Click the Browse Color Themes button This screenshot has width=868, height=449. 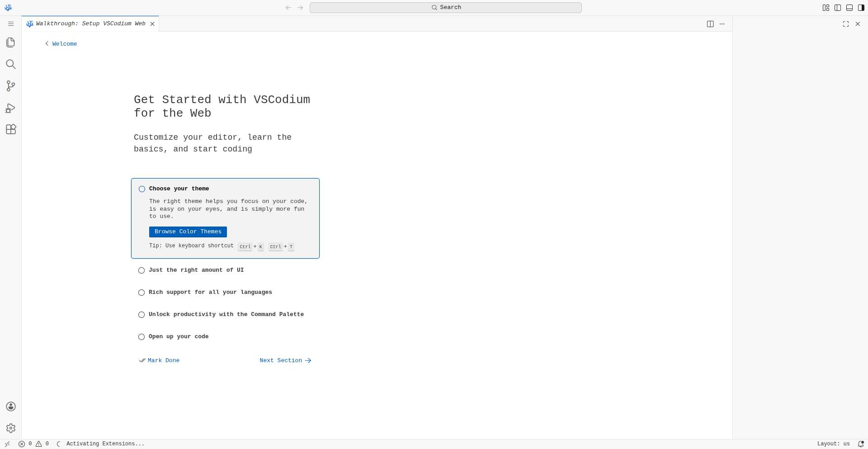pyautogui.click(x=188, y=232)
